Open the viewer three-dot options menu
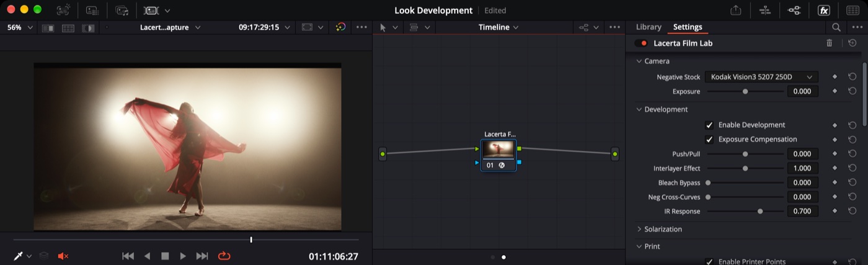This screenshot has height=265, width=868. pos(361,27)
